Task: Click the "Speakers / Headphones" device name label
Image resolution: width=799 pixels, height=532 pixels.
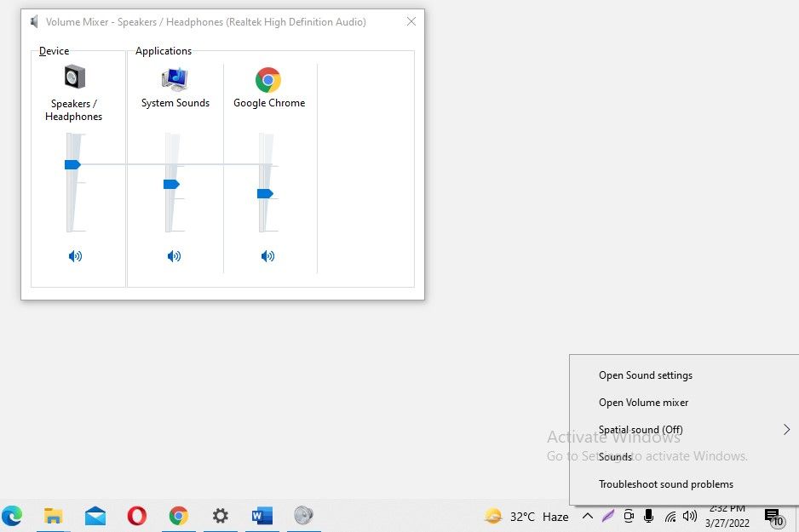Action: tap(74, 110)
